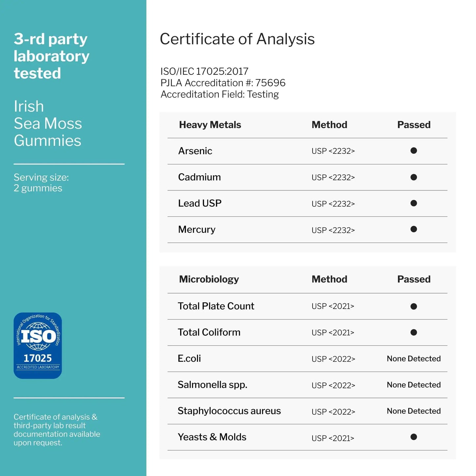Viewport: 476px width, 476px height.
Task: Click the Arsenic USP <2232> method cell
Action: (x=333, y=151)
